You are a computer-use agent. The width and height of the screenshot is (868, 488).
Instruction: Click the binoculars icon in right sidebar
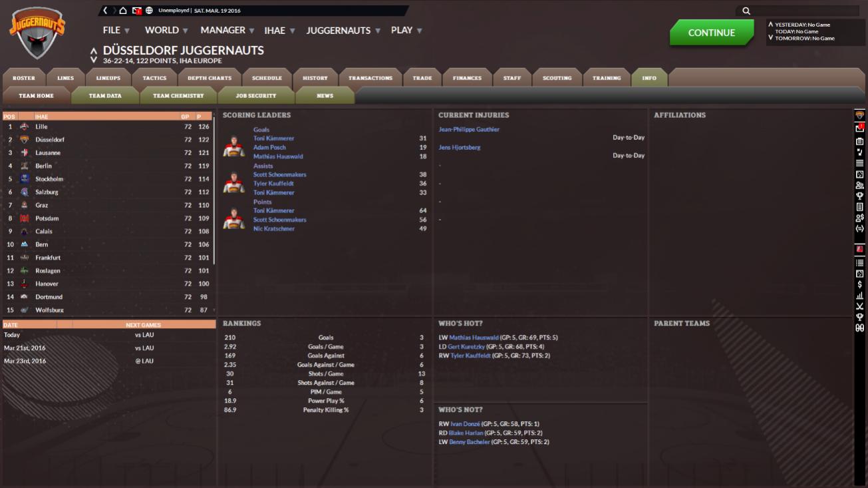pos(859,328)
